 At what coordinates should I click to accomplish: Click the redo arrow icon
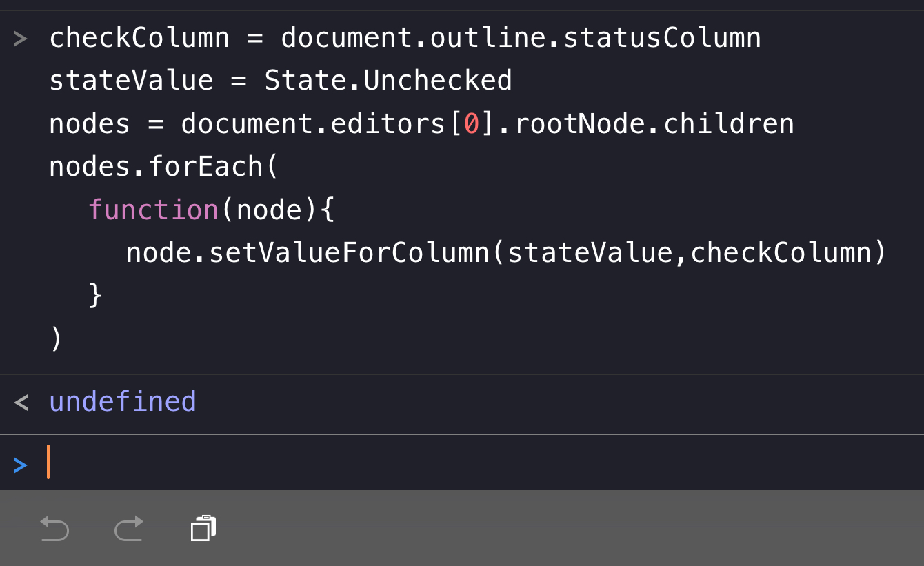(x=129, y=529)
